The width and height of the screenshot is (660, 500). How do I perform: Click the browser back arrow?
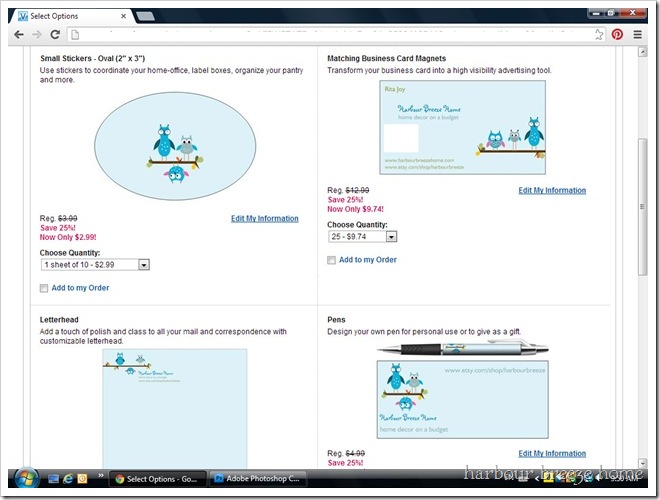[x=19, y=35]
